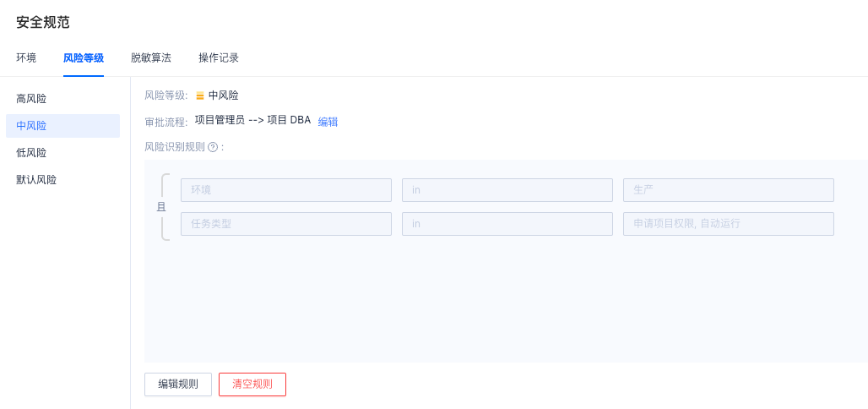
Task: Open 低风险 from the left sidebar
Action: tap(31, 153)
